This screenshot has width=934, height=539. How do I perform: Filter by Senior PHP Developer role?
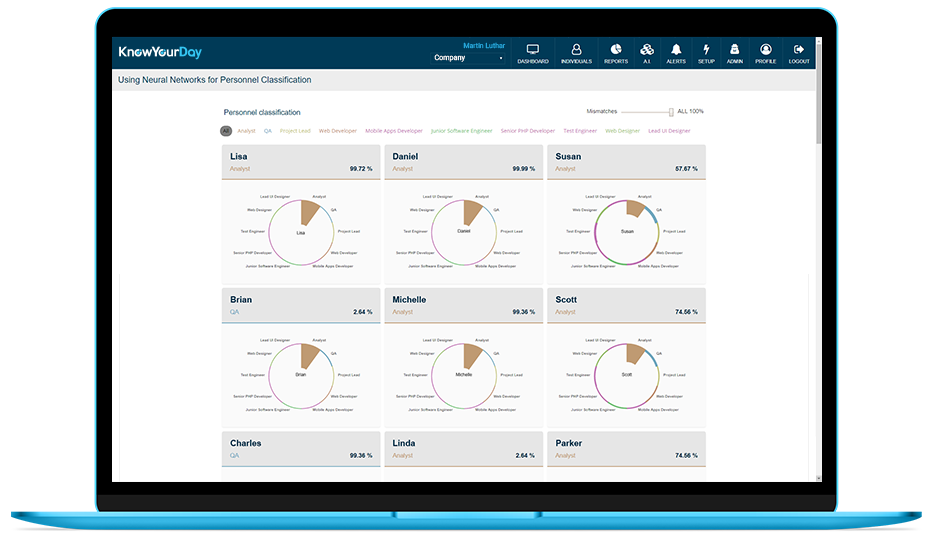528,131
